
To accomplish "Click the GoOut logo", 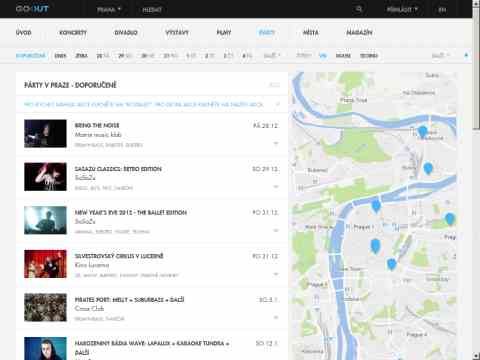I will 32,9.
